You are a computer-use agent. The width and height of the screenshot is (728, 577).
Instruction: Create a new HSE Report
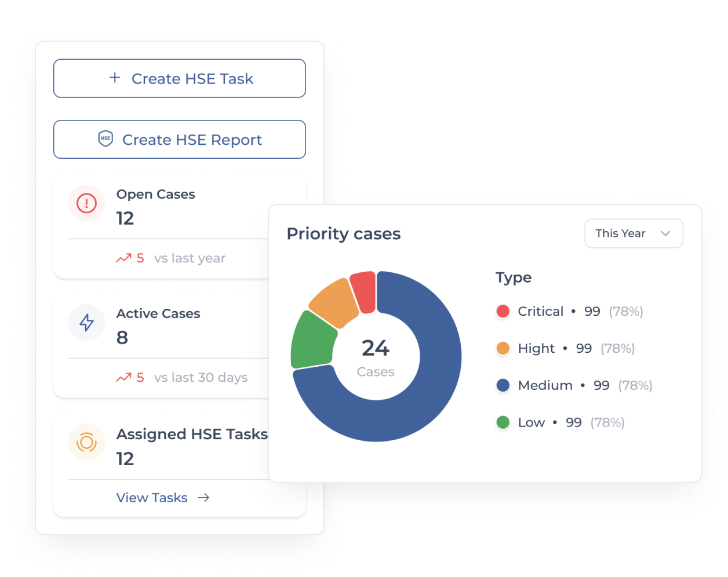click(180, 140)
